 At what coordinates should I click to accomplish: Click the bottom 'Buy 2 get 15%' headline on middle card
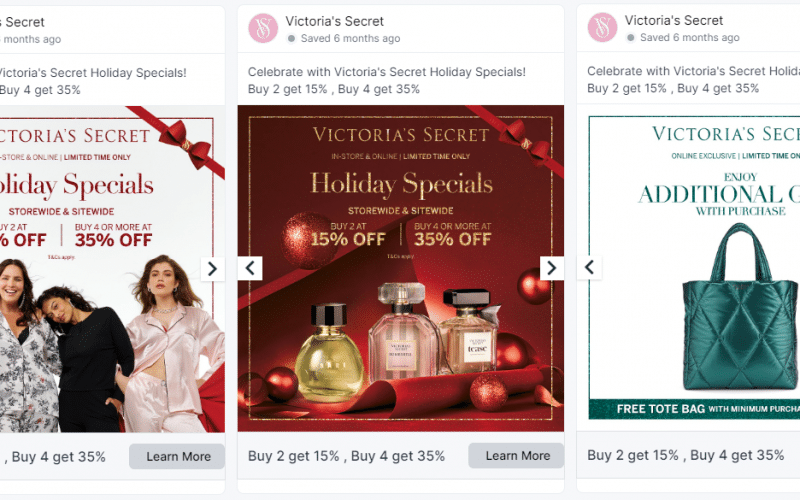(346, 456)
